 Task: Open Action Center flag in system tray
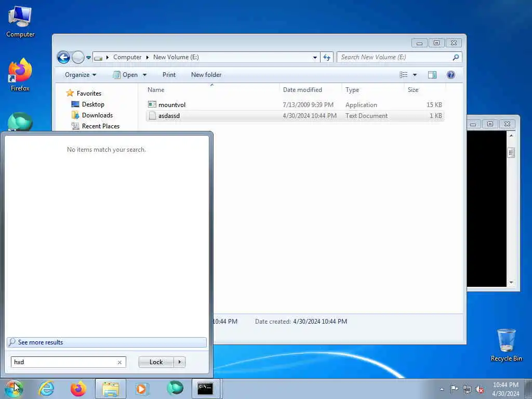pos(454,389)
